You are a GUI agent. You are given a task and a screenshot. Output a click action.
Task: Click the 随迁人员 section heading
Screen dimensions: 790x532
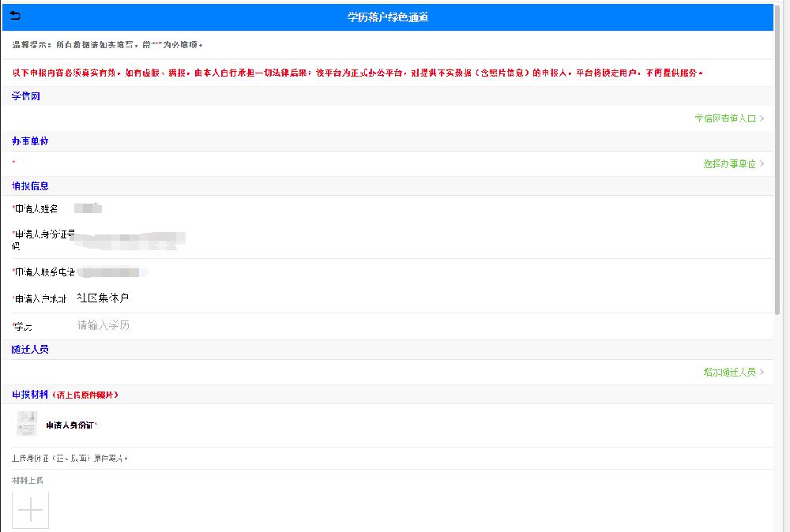click(30, 350)
